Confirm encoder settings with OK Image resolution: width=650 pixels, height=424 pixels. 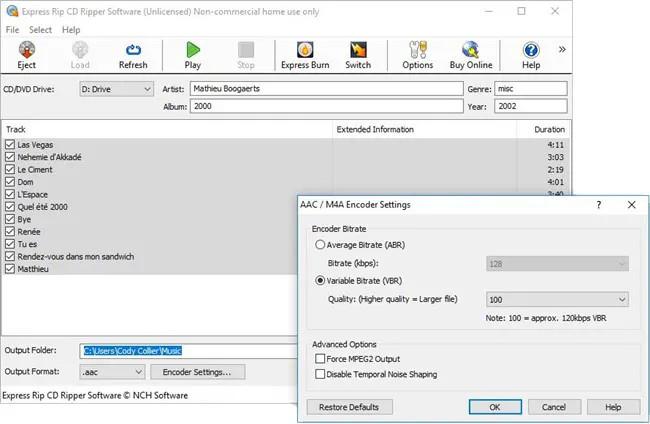(x=497, y=407)
